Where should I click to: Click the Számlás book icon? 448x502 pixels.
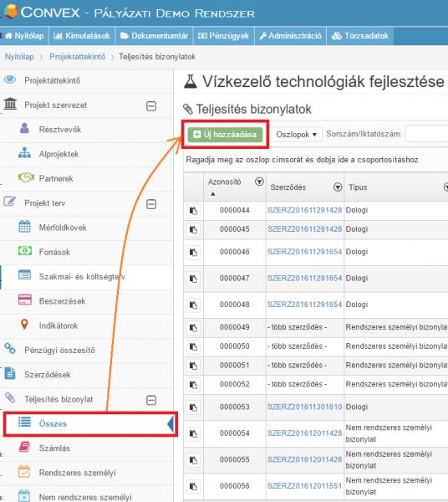[24, 447]
